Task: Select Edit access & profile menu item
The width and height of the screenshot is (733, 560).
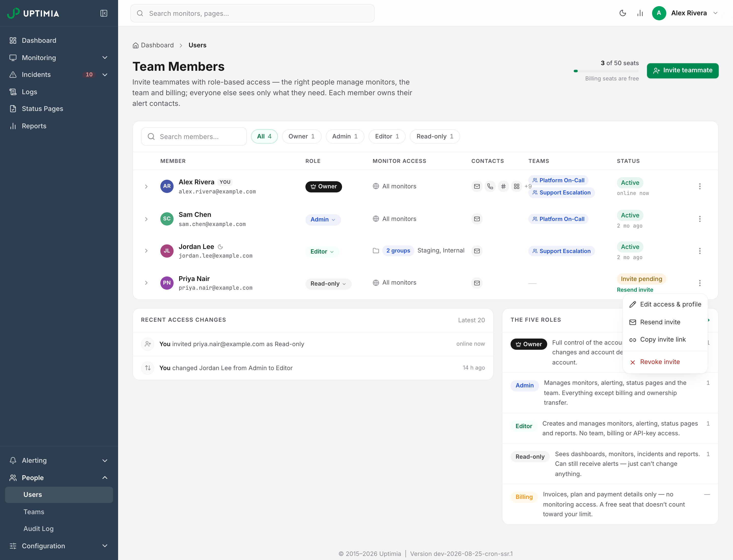Action: [665, 304]
